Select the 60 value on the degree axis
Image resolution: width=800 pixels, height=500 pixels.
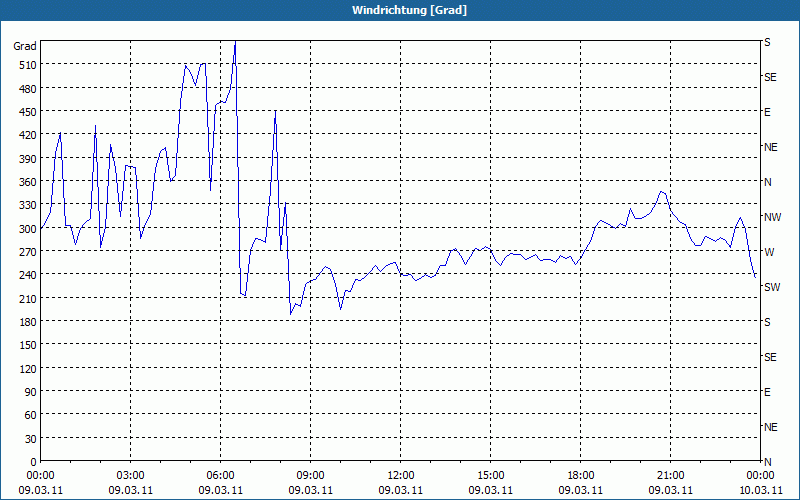pos(31,415)
